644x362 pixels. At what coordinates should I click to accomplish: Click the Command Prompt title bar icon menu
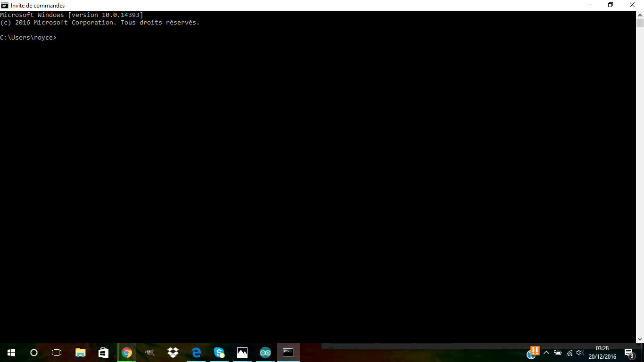click(5, 5)
